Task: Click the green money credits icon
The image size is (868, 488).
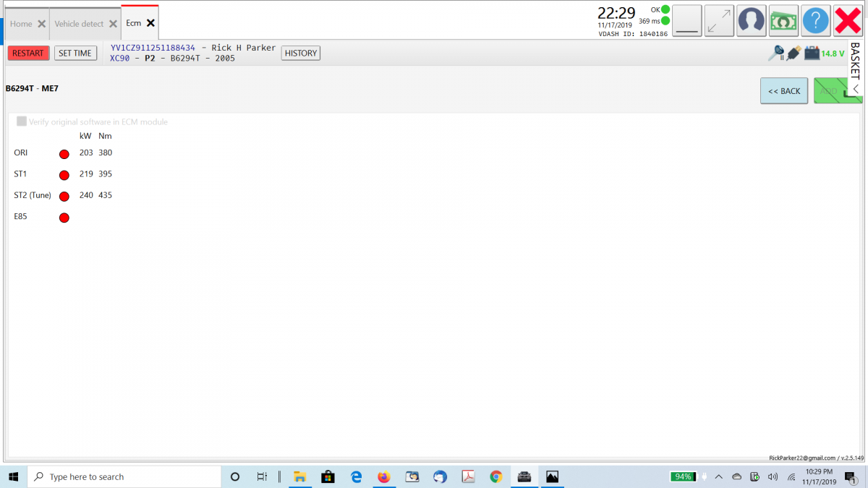Action: 783,20
